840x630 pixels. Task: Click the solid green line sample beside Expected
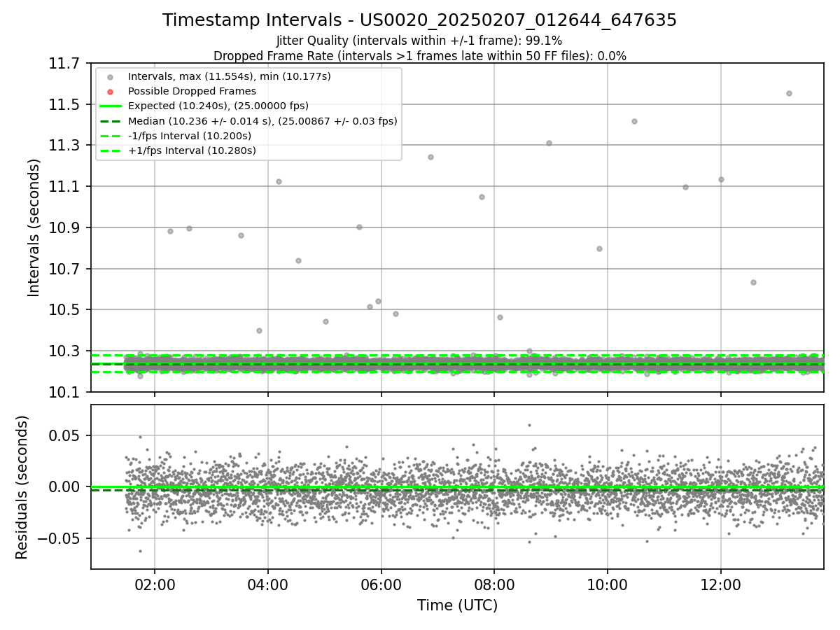coord(110,106)
